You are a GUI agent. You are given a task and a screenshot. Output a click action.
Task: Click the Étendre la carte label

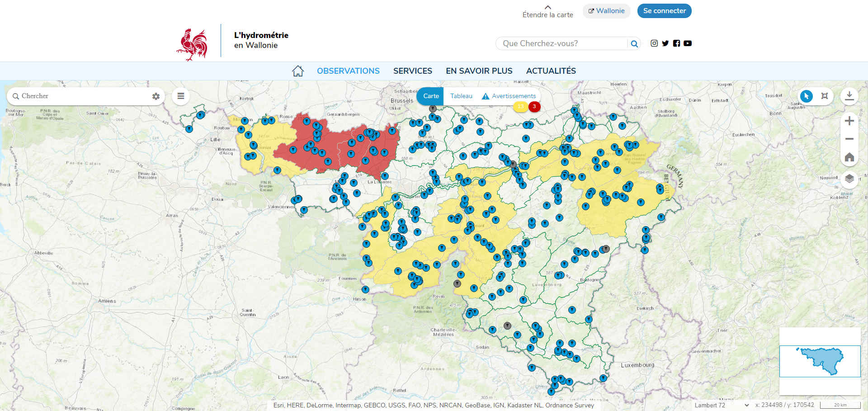point(548,15)
